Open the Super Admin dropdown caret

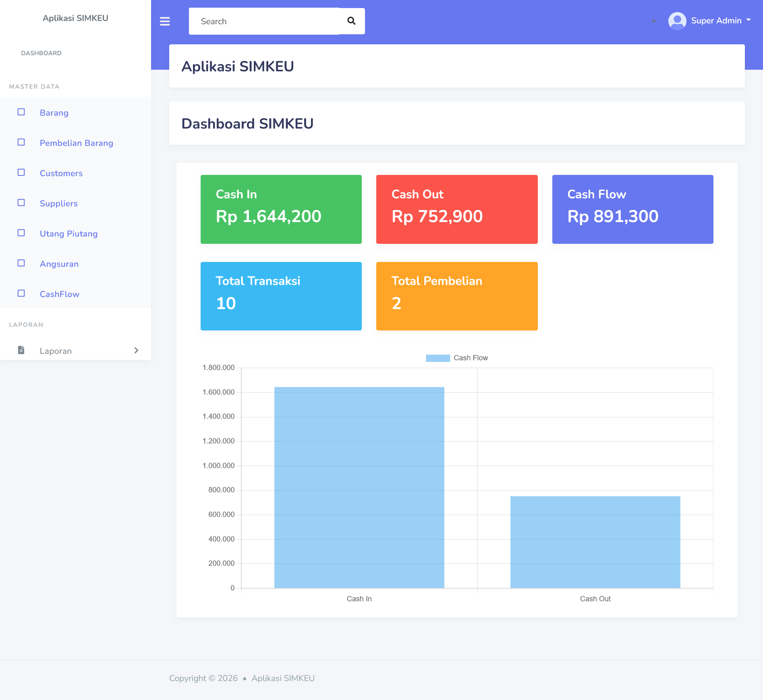tap(748, 20)
